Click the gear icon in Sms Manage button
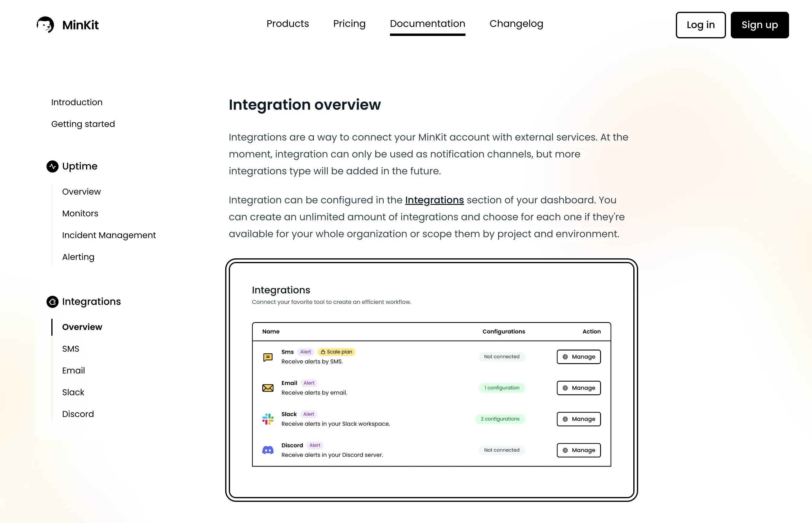This screenshot has width=812, height=523. [x=565, y=357]
